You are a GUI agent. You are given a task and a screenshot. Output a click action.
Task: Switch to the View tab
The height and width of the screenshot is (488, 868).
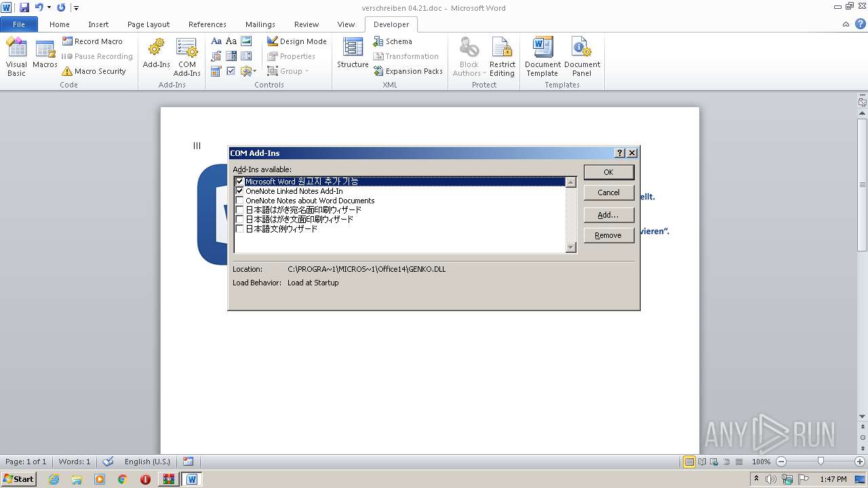point(346,24)
